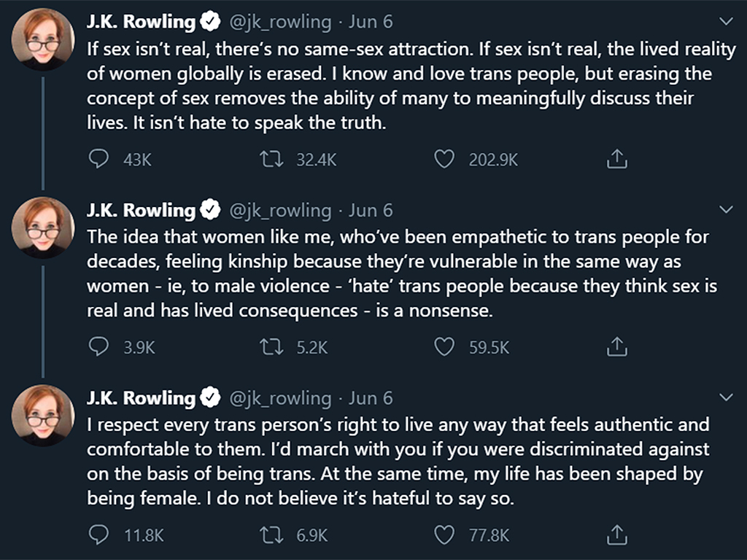Screen dimensions: 747x560
Task: Reply to the tweet with 11.8K replies
Action: point(98,534)
